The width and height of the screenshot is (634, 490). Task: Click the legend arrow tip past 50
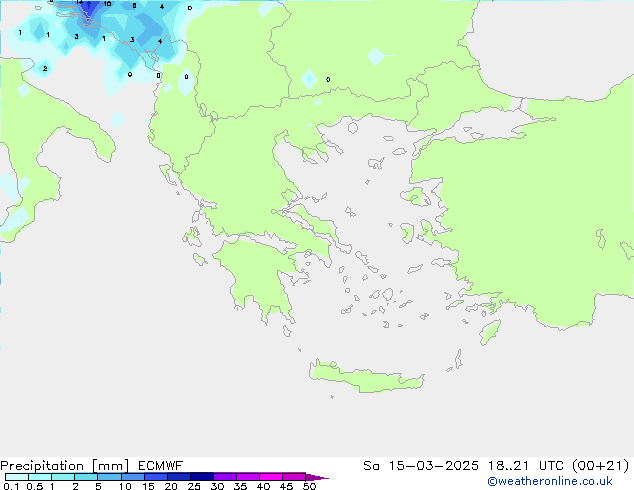(323, 478)
